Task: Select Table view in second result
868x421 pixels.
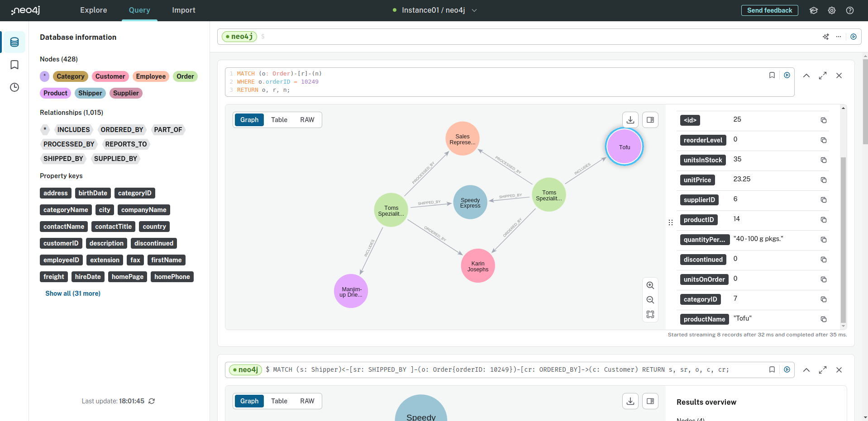Action: tap(279, 401)
